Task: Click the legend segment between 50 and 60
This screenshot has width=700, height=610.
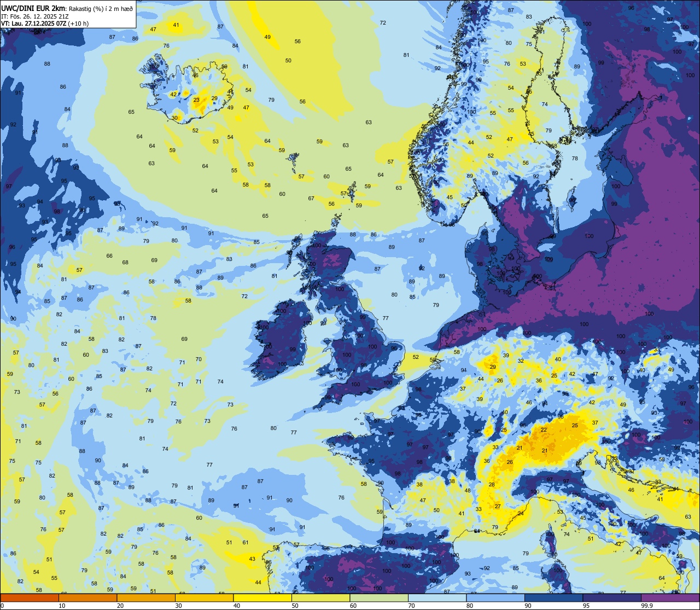Action: pos(320,598)
